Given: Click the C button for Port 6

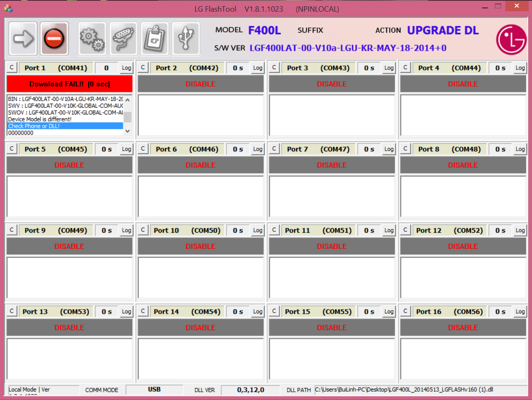Looking at the screenshot, I should coord(143,149).
